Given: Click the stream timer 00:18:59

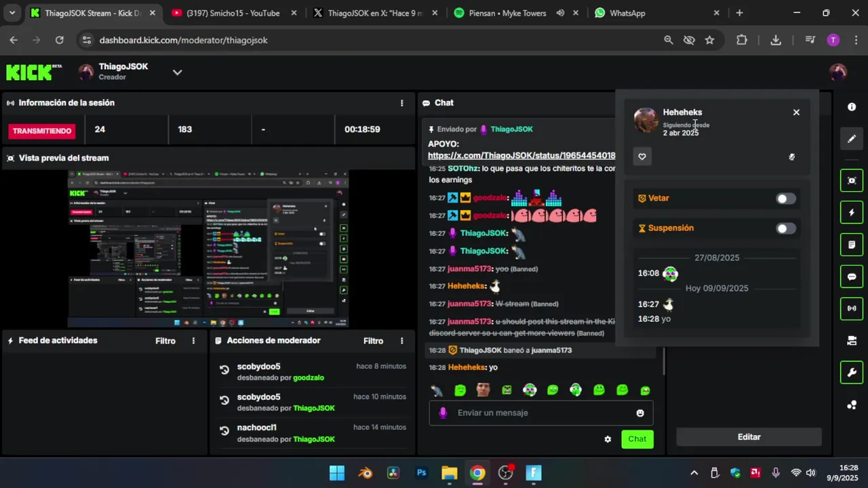Looking at the screenshot, I should pos(362,129).
